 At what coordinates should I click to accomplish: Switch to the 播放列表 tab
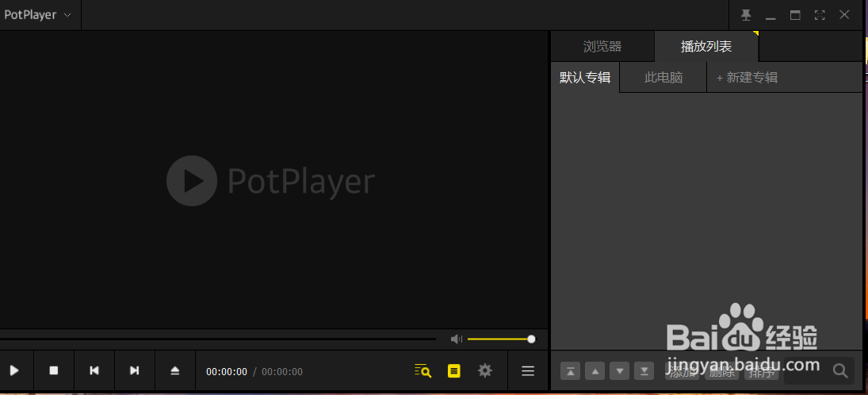(706, 47)
